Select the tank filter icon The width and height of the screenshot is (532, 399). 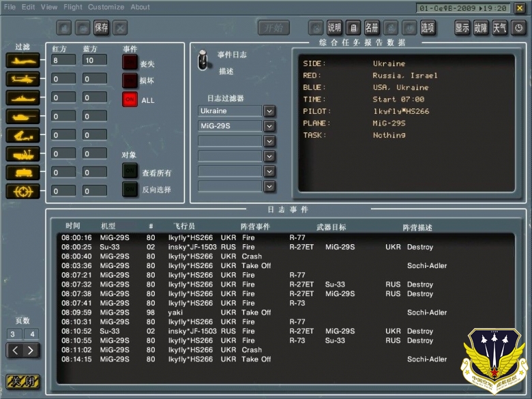(x=23, y=117)
